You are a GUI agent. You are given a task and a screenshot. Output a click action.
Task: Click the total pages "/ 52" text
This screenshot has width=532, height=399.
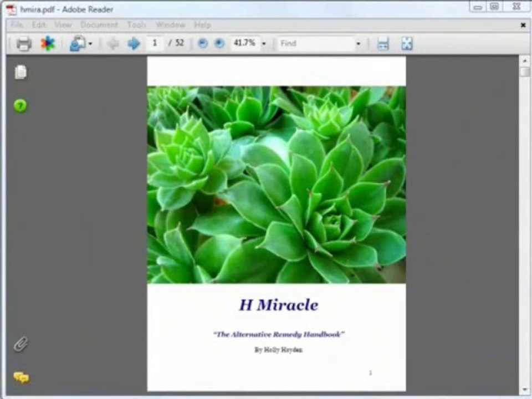click(176, 43)
